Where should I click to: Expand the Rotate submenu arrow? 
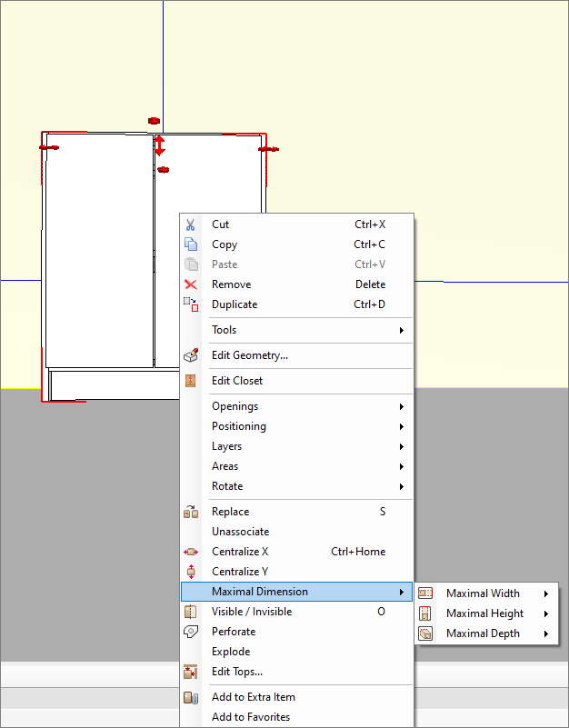(402, 486)
